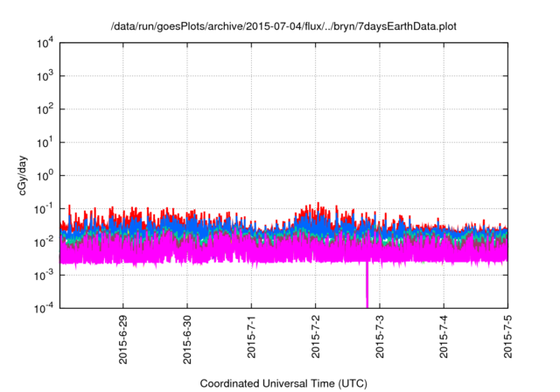Click the magenta dropout spike before 2015-7-3

367,285
